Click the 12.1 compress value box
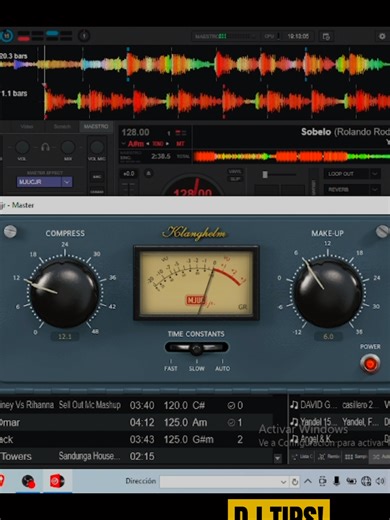 tap(65, 336)
